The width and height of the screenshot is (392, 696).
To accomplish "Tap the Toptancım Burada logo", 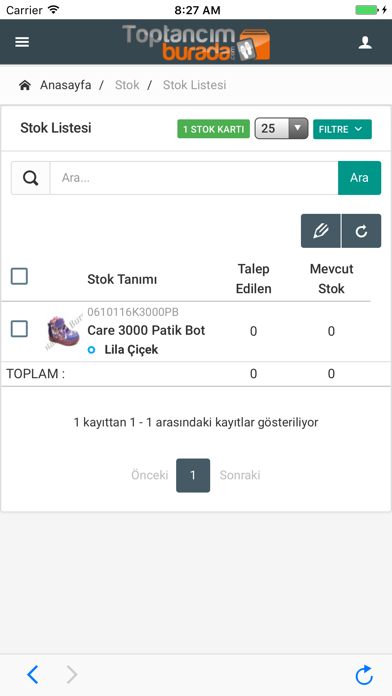I will (196, 43).
